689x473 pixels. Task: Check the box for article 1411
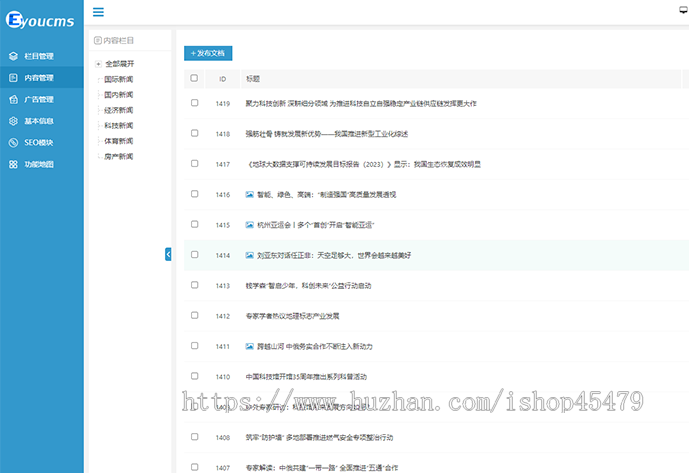coord(194,346)
